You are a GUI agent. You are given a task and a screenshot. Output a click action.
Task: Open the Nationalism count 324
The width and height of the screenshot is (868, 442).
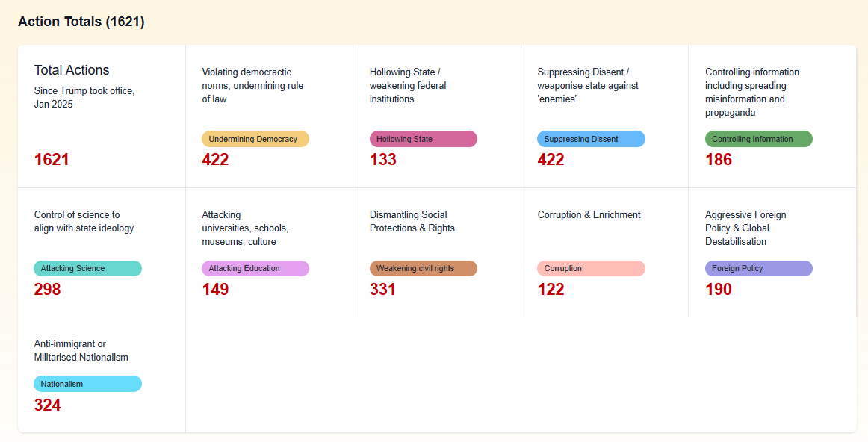click(x=48, y=405)
